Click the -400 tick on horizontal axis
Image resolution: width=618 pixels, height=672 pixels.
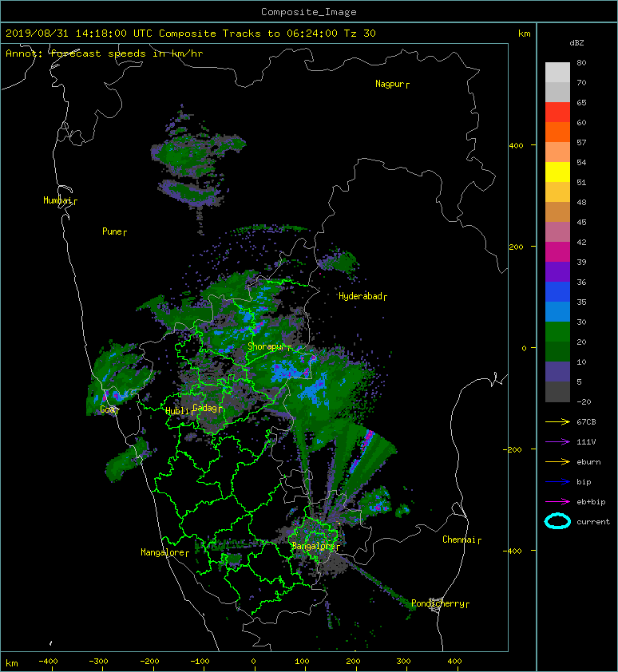point(48,662)
